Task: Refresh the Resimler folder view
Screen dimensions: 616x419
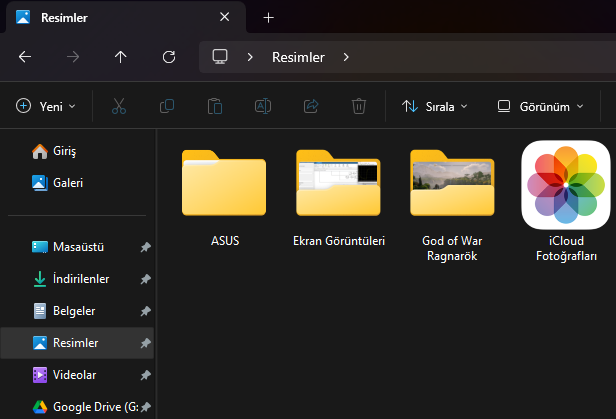Action: click(169, 57)
